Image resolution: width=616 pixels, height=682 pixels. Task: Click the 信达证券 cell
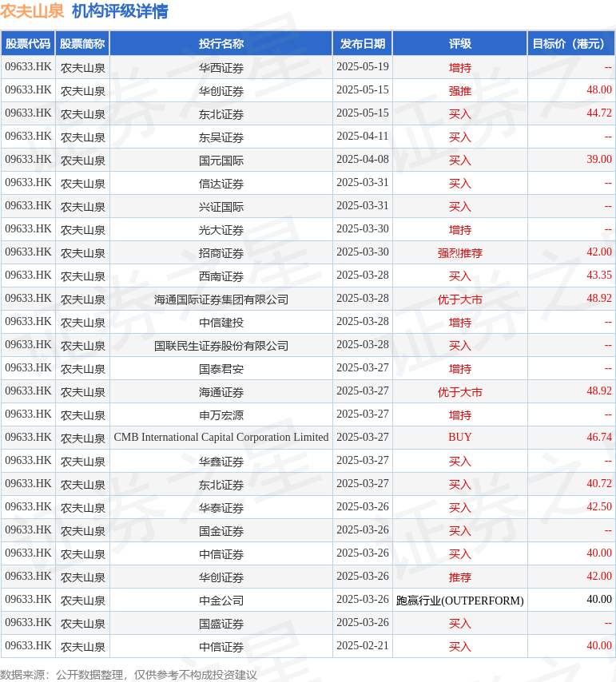[x=221, y=184]
